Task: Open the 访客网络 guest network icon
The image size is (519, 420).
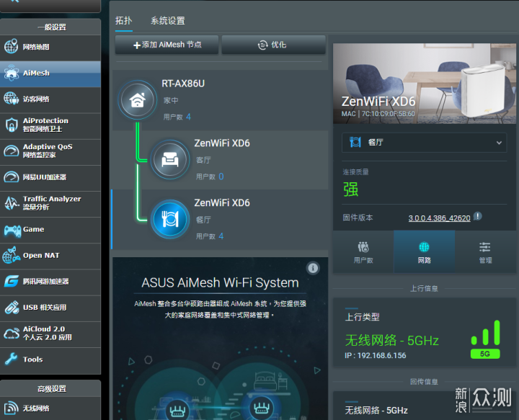Action: click(12, 99)
